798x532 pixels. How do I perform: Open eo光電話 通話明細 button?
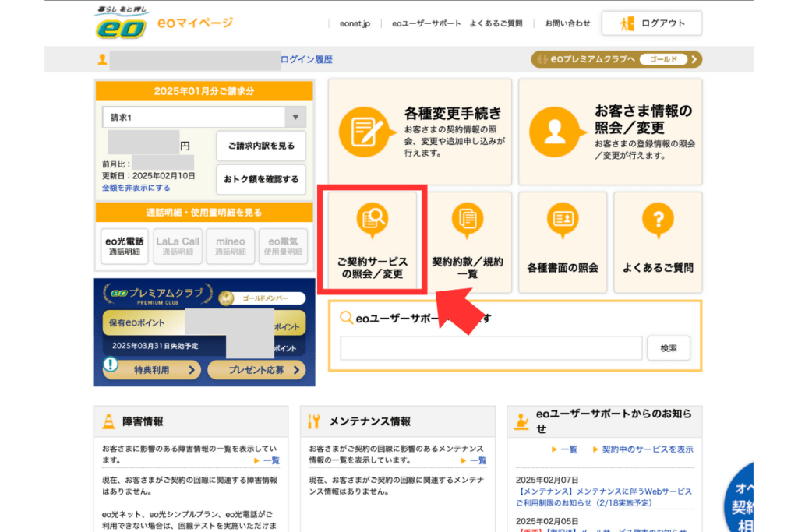pyautogui.click(x=125, y=246)
